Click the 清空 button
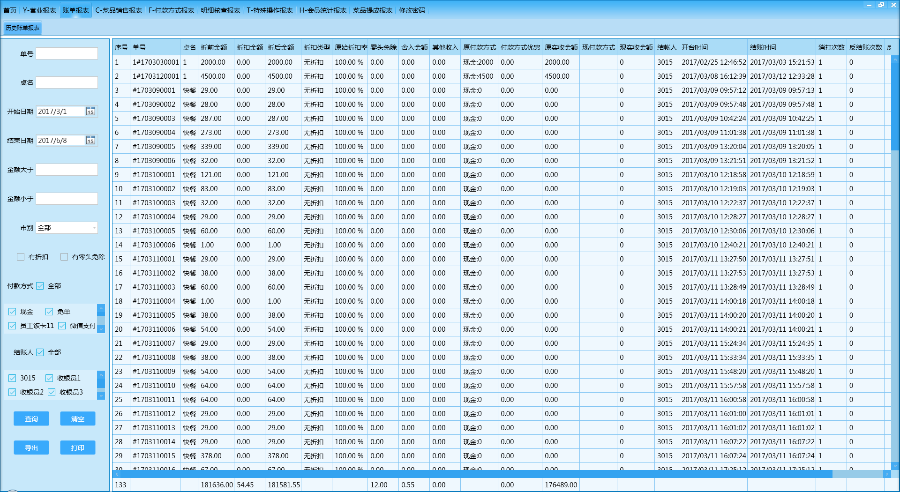Screen dimensions: 900x492 point(77,418)
